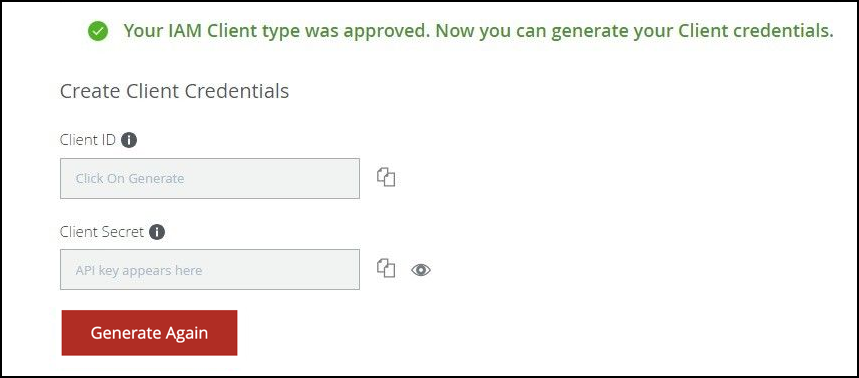Click the red Generate Again button

(150, 333)
